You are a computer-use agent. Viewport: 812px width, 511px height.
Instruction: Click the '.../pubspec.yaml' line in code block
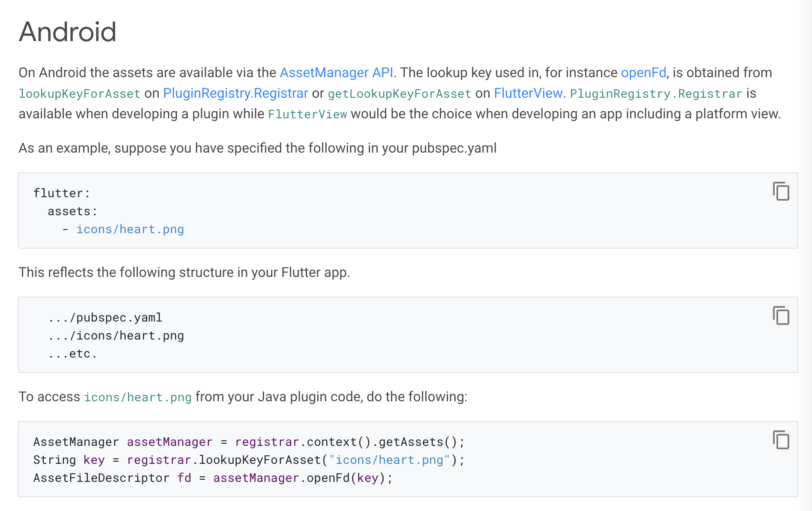pos(105,318)
